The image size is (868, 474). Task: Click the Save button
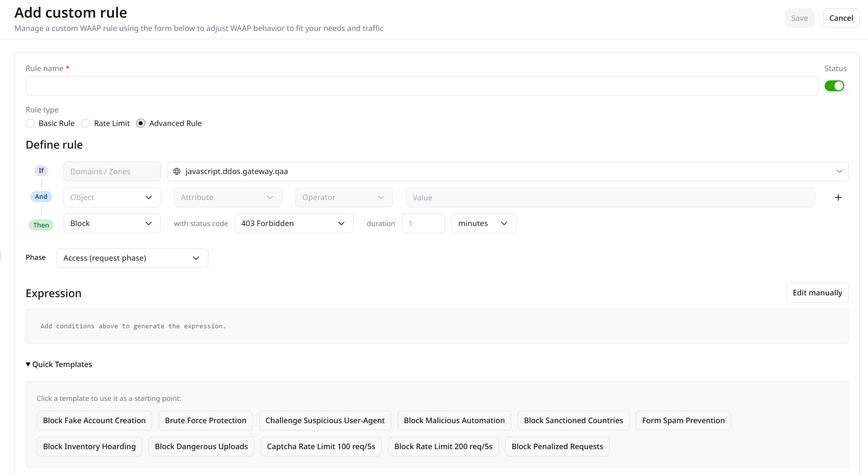tap(799, 18)
